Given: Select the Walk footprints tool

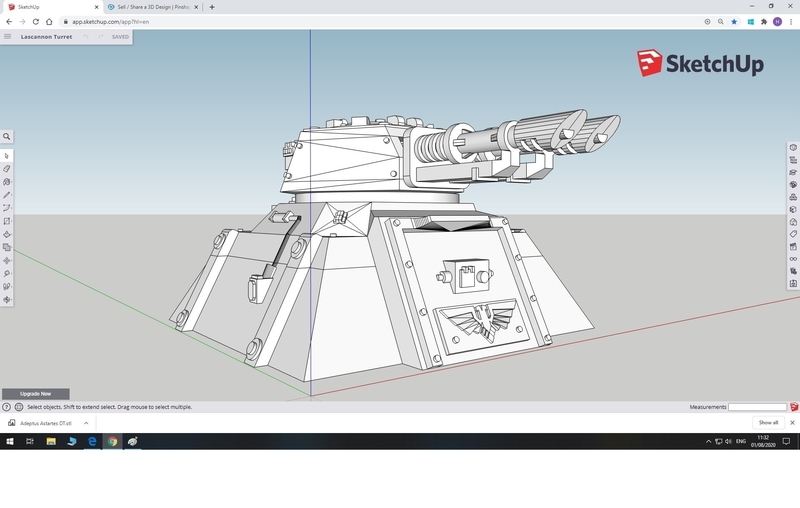Looking at the screenshot, I should [x=7, y=287].
